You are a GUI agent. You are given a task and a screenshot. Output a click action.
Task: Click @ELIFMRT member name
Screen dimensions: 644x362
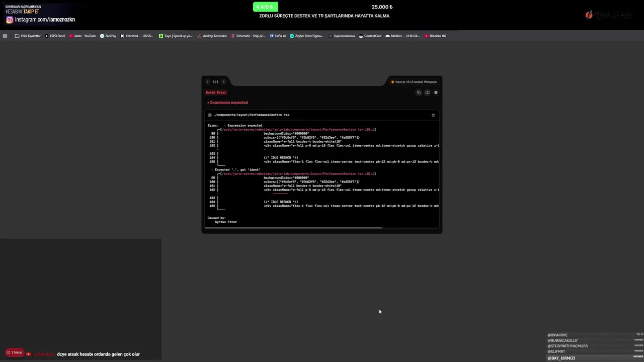tap(556, 351)
